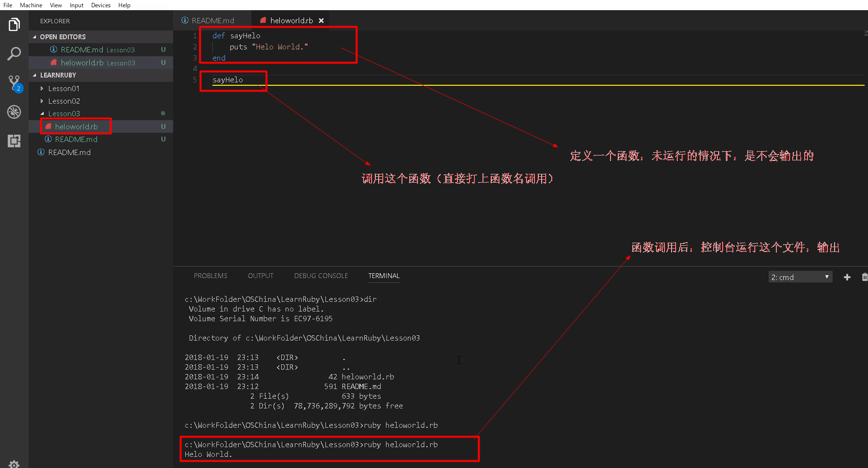The height and width of the screenshot is (468, 868).
Task: Click the EXPLORER panel title
Action: (55, 21)
